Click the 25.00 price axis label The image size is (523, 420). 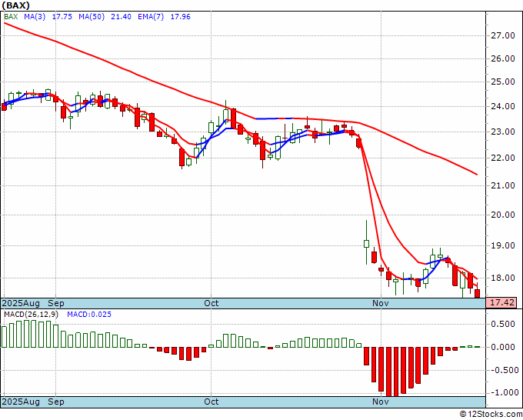(x=503, y=82)
